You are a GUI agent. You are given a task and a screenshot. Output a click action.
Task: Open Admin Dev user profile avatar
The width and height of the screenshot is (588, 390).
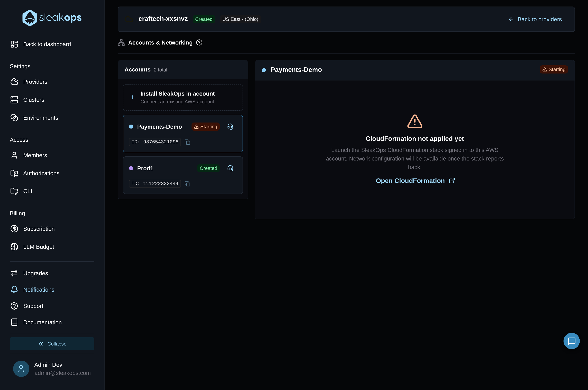[21, 369]
